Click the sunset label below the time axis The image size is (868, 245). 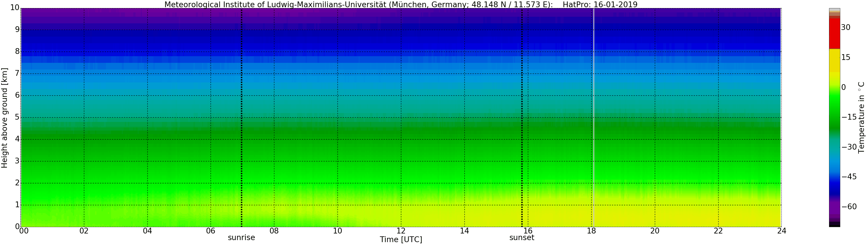point(522,238)
